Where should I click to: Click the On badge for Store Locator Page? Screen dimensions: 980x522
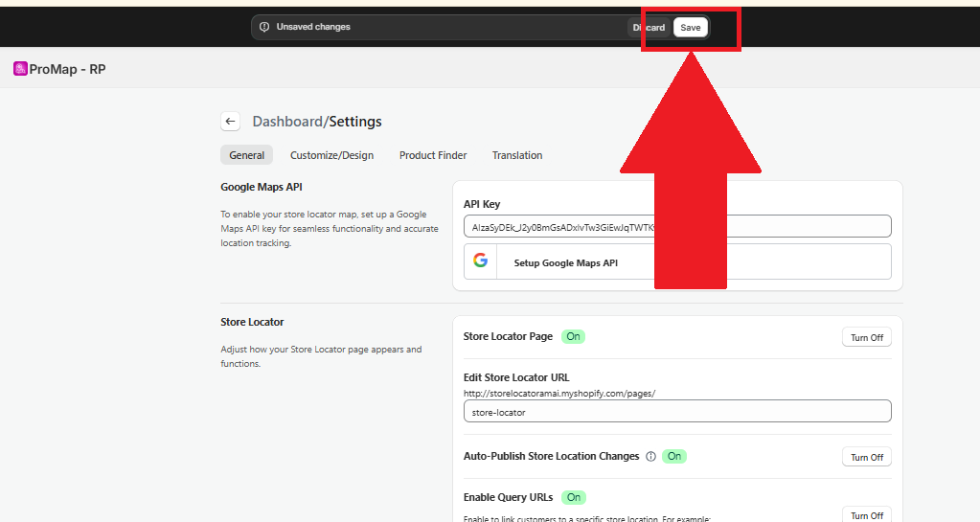coord(573,337)
